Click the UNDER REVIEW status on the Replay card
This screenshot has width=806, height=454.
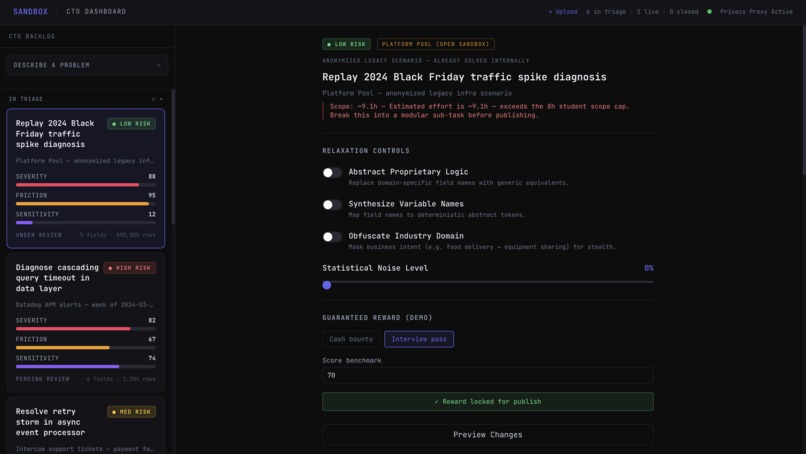pyautogui.click(x=39, y=235)
